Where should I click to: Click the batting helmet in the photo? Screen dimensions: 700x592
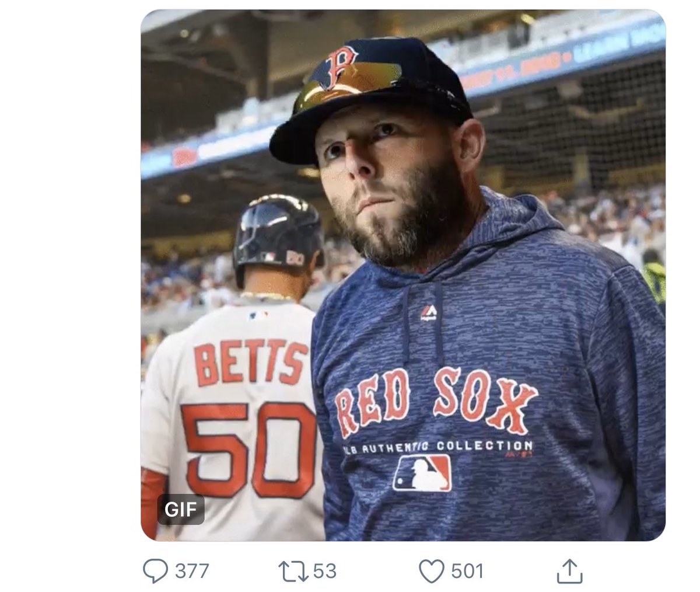tap(277, 238)
